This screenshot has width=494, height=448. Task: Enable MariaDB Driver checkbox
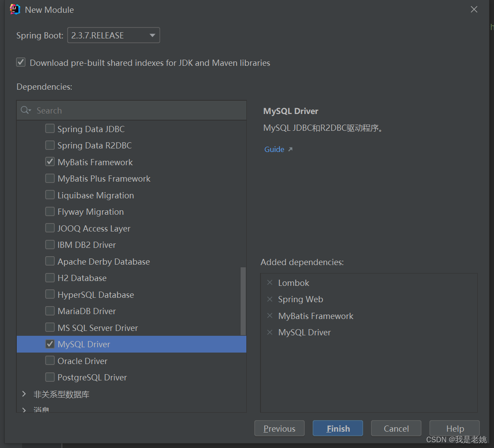click(50, 311)
